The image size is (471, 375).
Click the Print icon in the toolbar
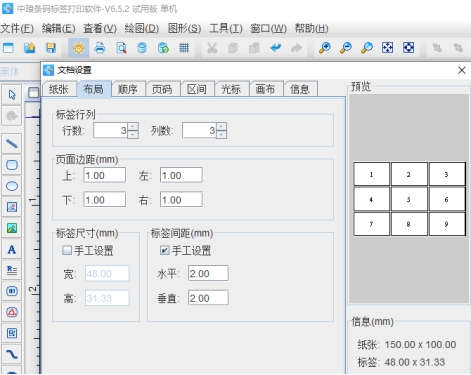click(x=100, y=48)
